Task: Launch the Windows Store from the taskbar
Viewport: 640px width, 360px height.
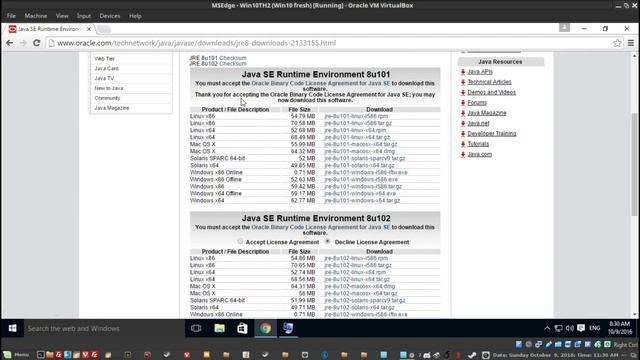Action: coord(242,328)
